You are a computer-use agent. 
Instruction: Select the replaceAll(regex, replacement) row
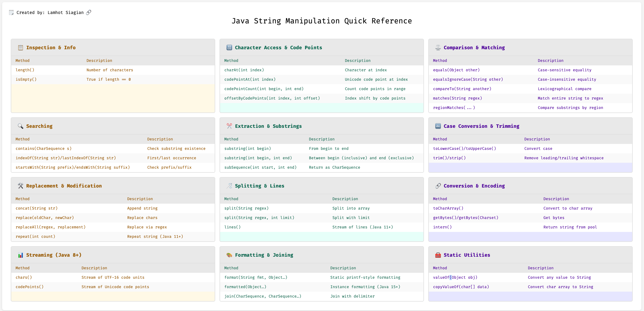tap(51, 227)
